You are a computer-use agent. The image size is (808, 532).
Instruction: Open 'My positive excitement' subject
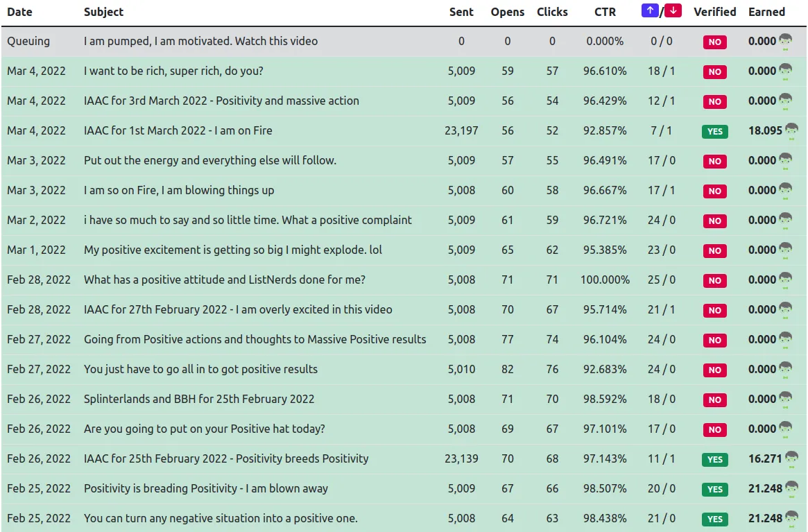(x=233, y=250)
